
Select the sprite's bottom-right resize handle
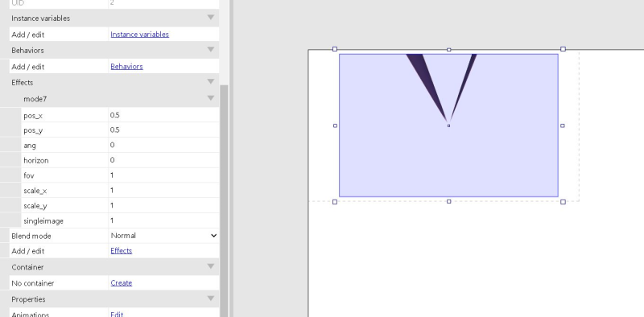coord(563,202)
